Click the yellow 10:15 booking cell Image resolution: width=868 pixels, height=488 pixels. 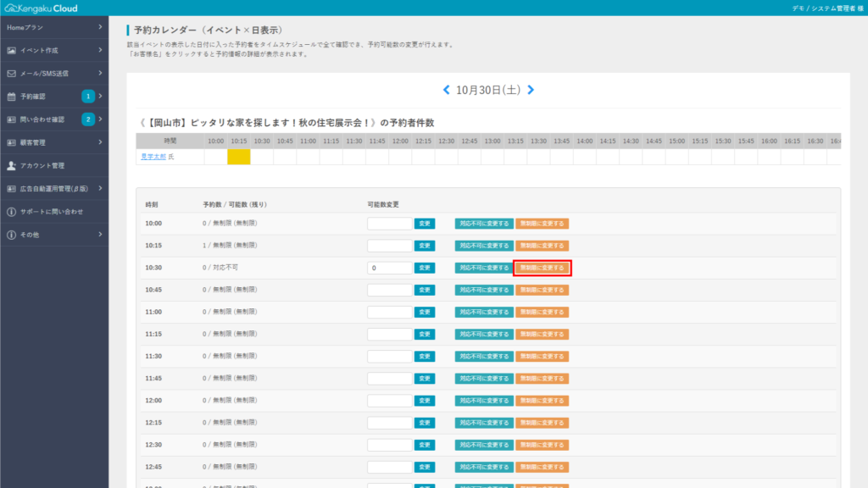click(x=238, y=157)
